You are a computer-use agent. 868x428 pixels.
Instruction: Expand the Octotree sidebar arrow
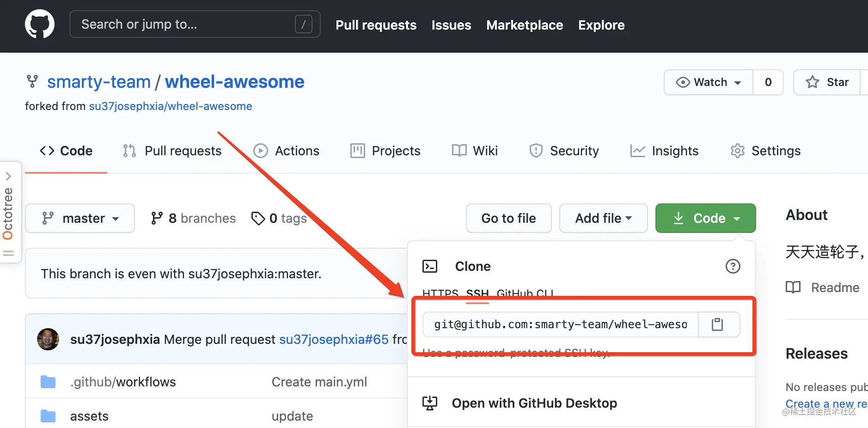click(x=8, y=176)
